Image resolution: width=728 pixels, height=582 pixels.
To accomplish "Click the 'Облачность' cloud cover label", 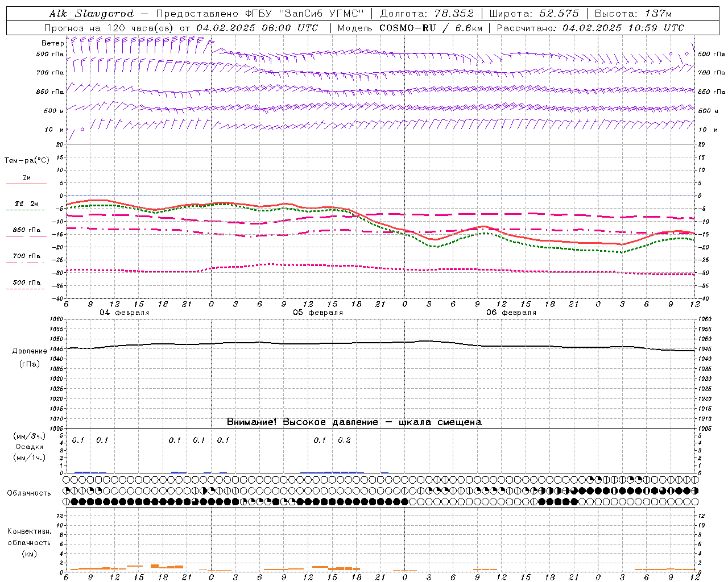I will point(29,493).
